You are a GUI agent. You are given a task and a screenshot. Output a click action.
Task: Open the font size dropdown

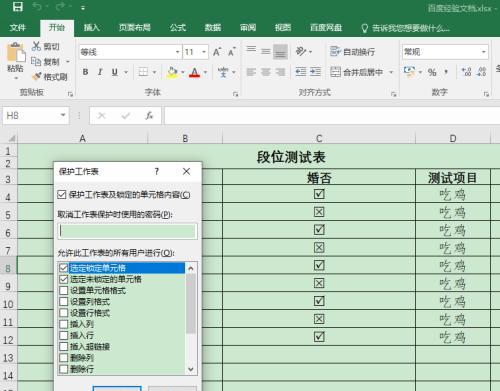point(204,52)
